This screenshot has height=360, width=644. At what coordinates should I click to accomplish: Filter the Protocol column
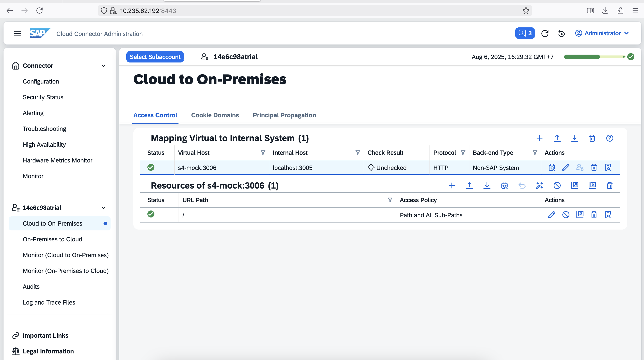463,153
